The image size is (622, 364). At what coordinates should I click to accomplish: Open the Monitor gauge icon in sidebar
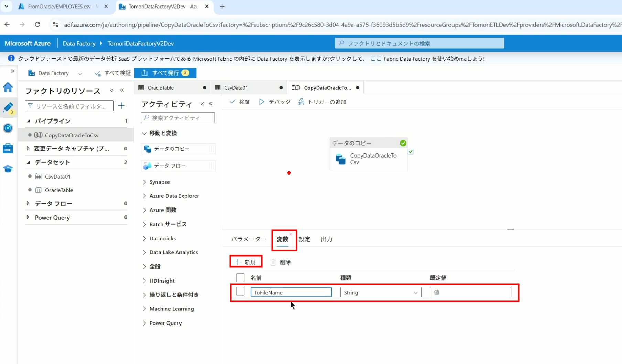tap(8, 128)
